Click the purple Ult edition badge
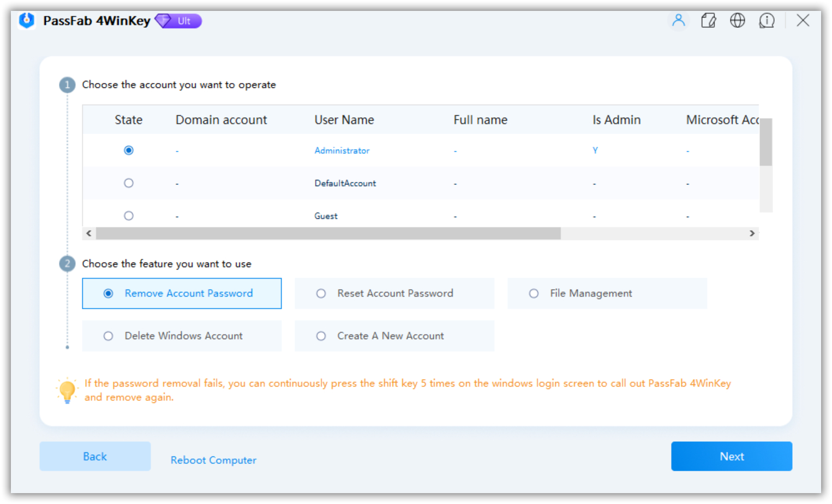This screenshot has width=832, height=504. pyautogui.click(x=178, y=20)
